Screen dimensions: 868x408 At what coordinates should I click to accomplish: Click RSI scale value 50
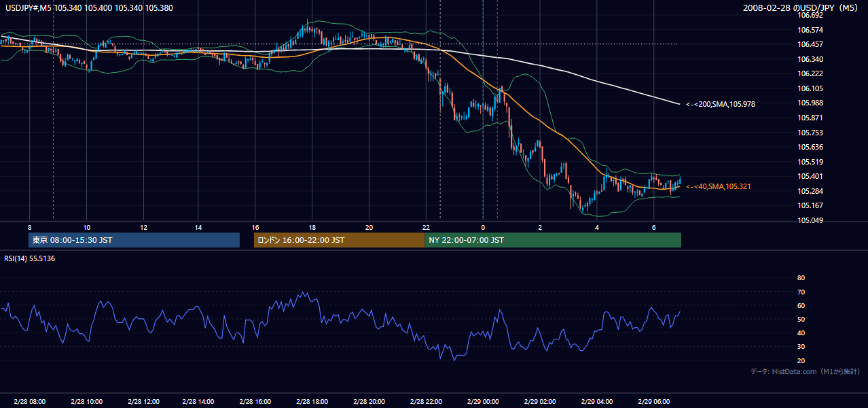coord(801,319)
